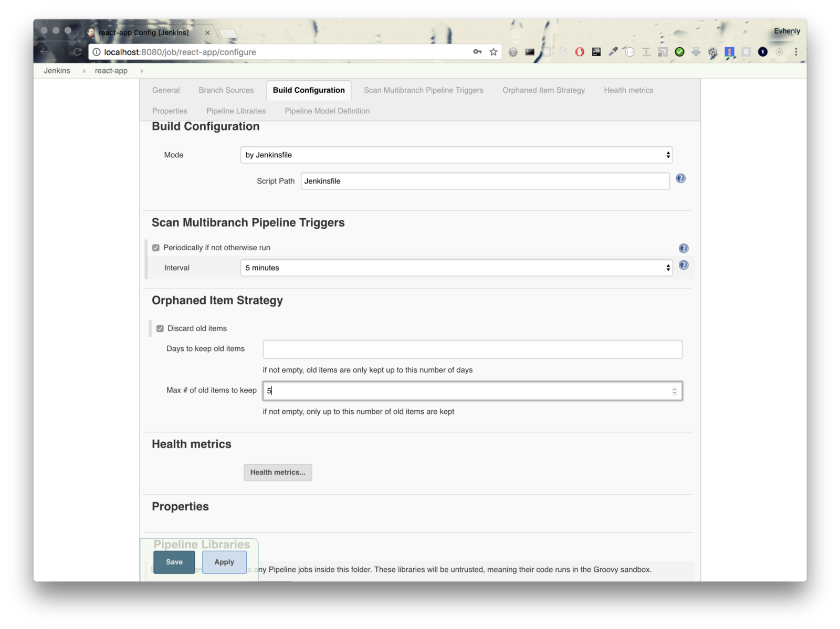The width and height of the screenshot is (840, 629).
Task: Open Chrome's three-dot menu
Action: pos(796,52)
